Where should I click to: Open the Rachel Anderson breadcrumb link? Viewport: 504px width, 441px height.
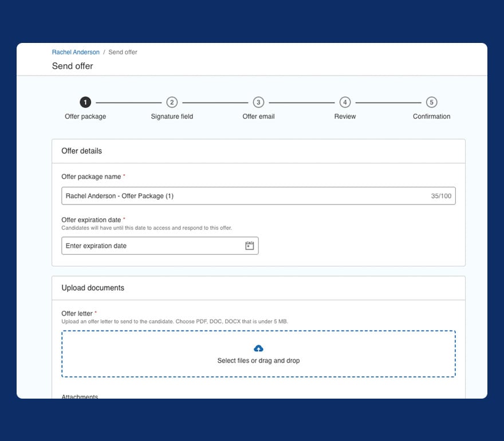pyautogui.click(x=75, y=52)
